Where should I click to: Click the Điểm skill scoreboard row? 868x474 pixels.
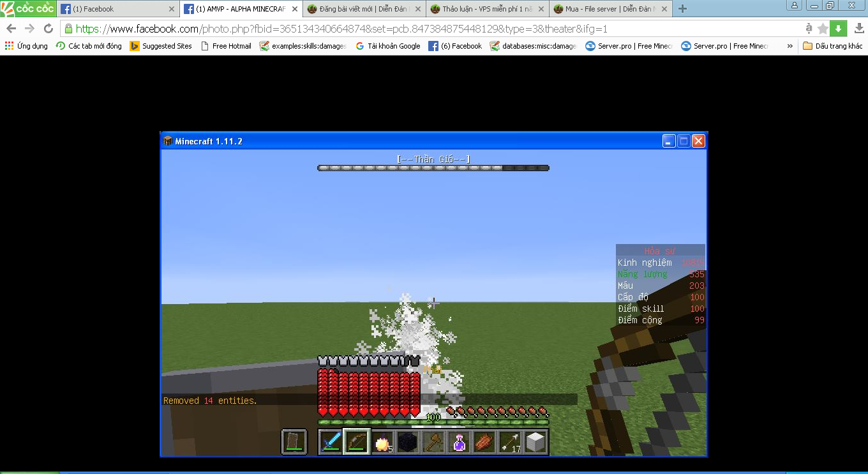[x=661, y=309]
